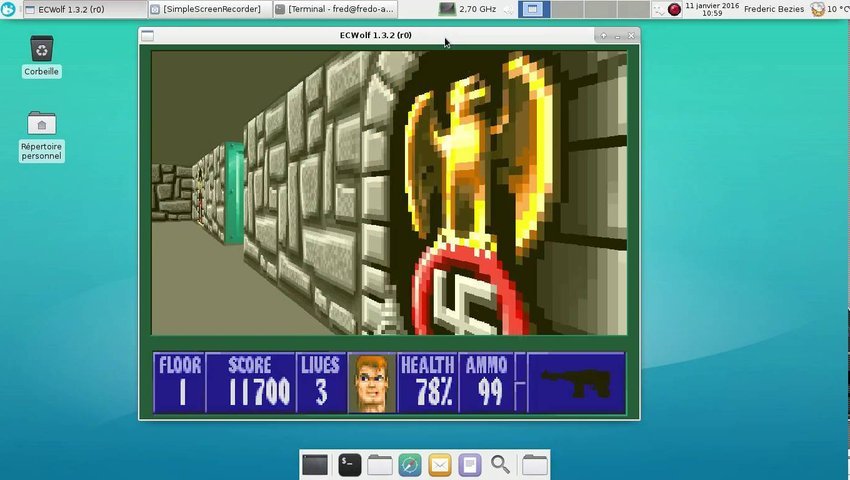
Task: Click the CPU frequency monitor icon
Action: (x=447, y=9)
